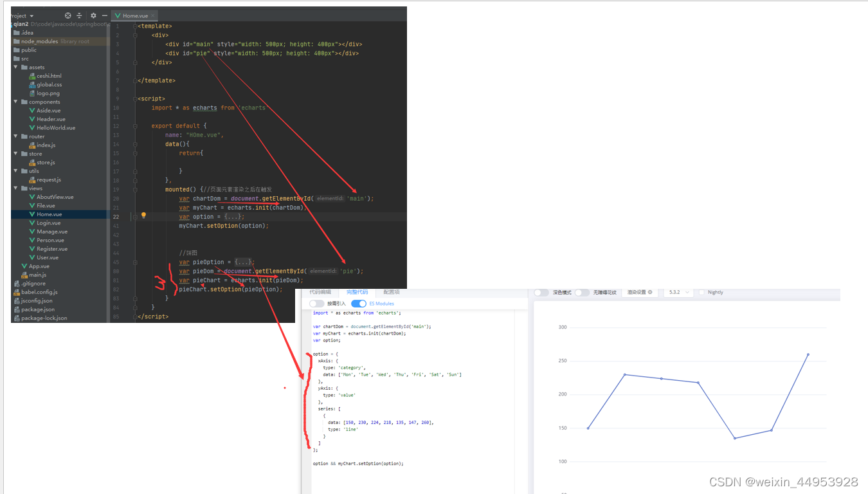
Task: Click the last data point on line chart
Action: [808, 354]
